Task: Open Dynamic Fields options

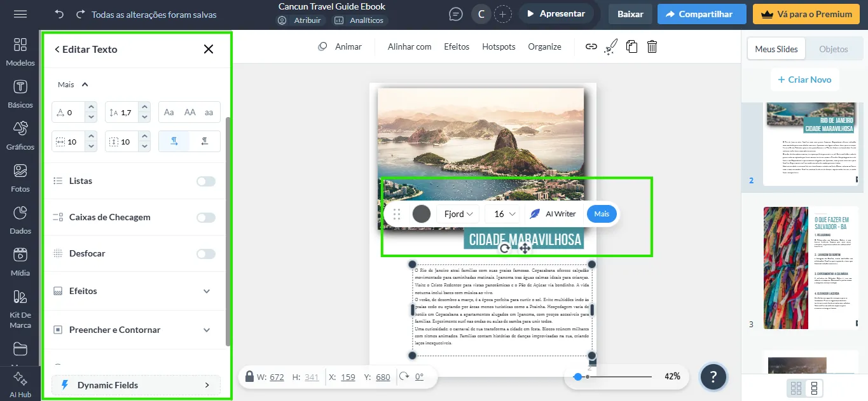Action: [136, 385]
